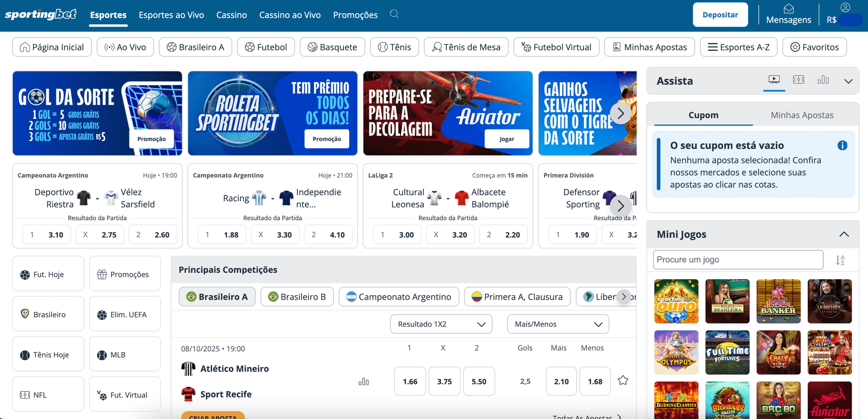
Task: Open Fut. Virtual quick link tile
Action: point(125,394)
